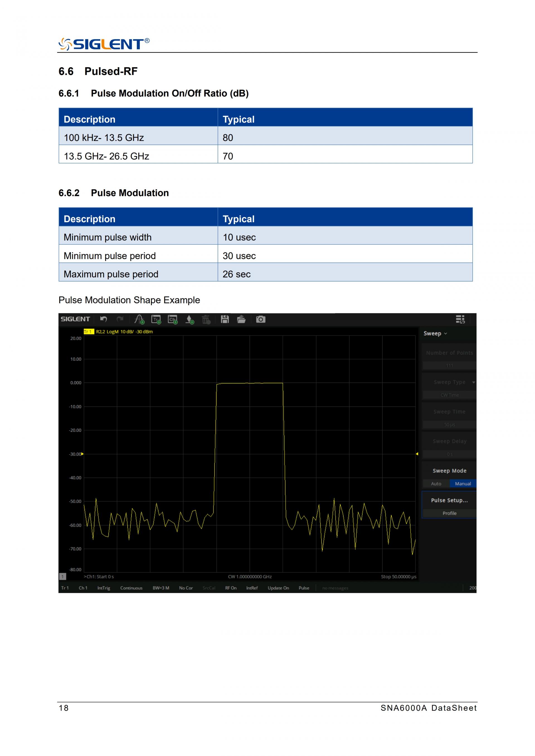
Task: Click the save floppy disk icon
Action: point(225,319)
